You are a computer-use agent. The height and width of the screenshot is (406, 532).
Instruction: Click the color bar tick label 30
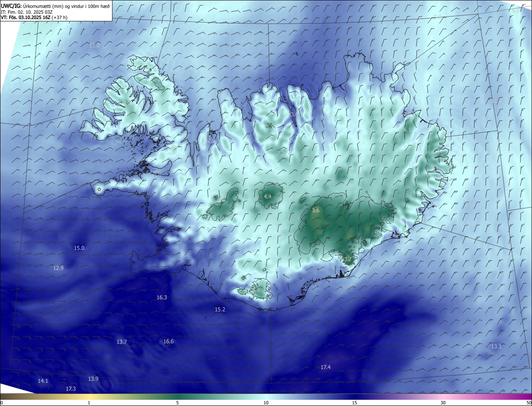(443, 403)
